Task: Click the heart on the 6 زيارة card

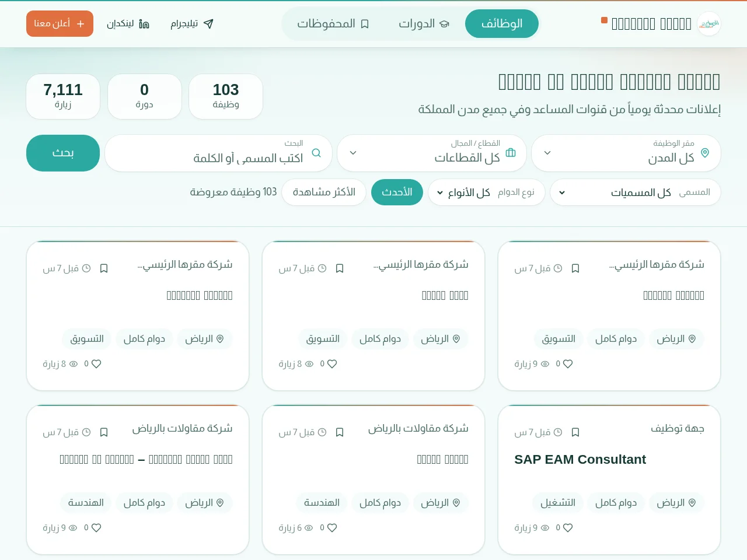Action: [x=331, y=528]
